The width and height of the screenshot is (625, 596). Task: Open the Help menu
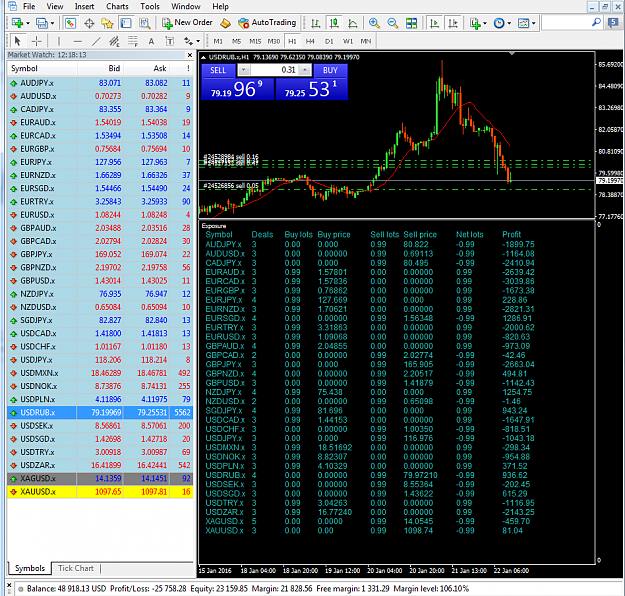pos(220,6)
